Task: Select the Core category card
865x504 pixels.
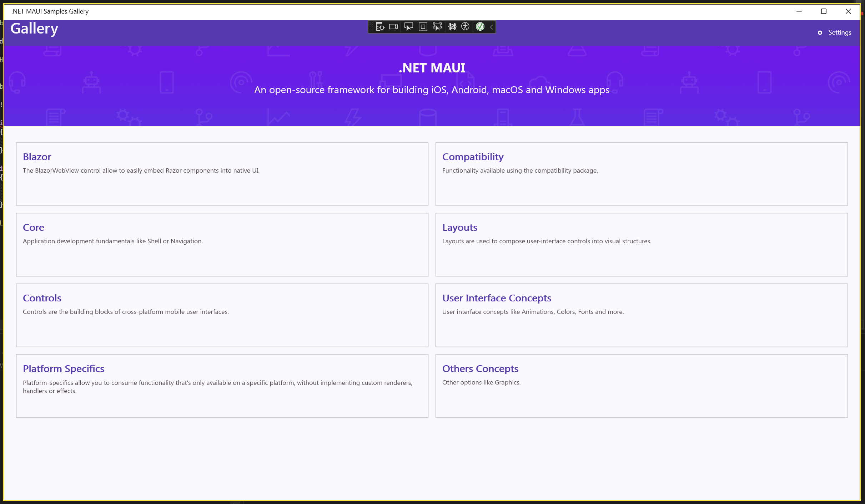Action: (x=222, y=245)
